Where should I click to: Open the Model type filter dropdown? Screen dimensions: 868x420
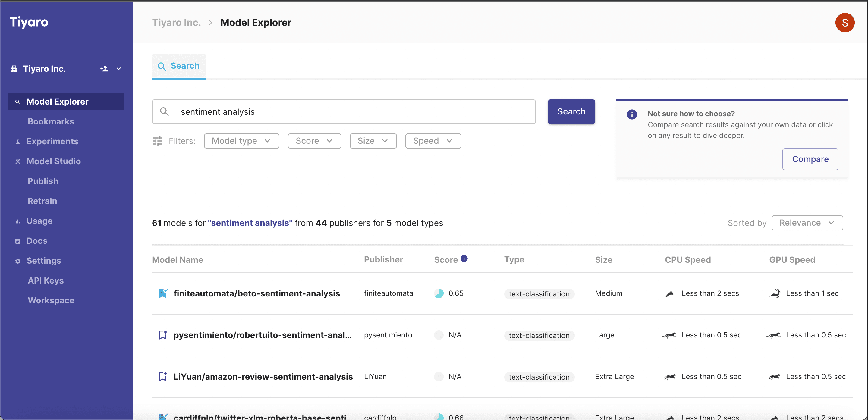(x=241, y=141)
